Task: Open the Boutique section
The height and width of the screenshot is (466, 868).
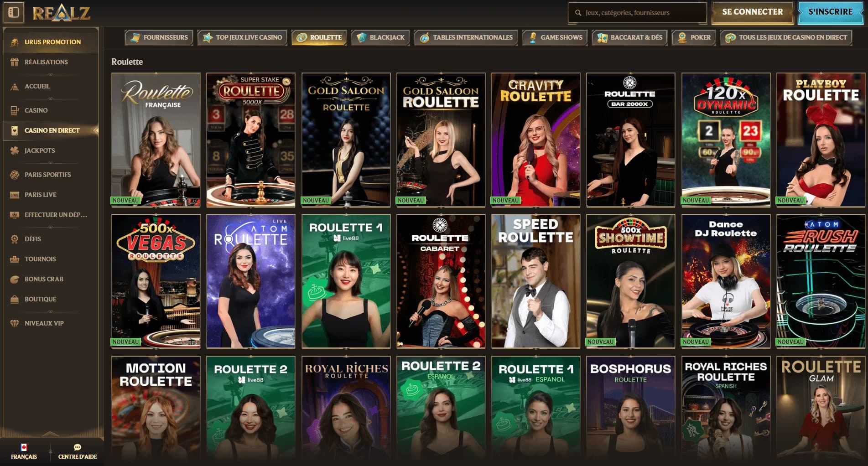Action: click(x=15, y=299)
